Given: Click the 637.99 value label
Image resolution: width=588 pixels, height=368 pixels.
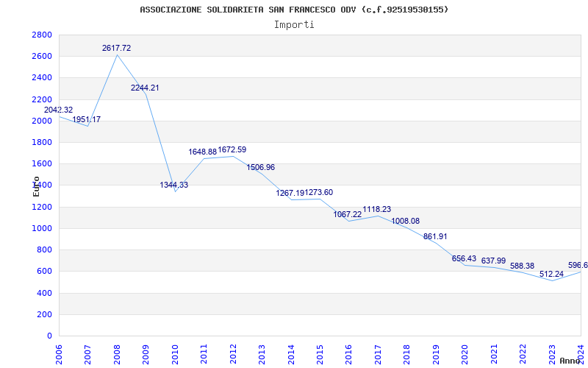Looking at the screenshot, I should [493, 261].
